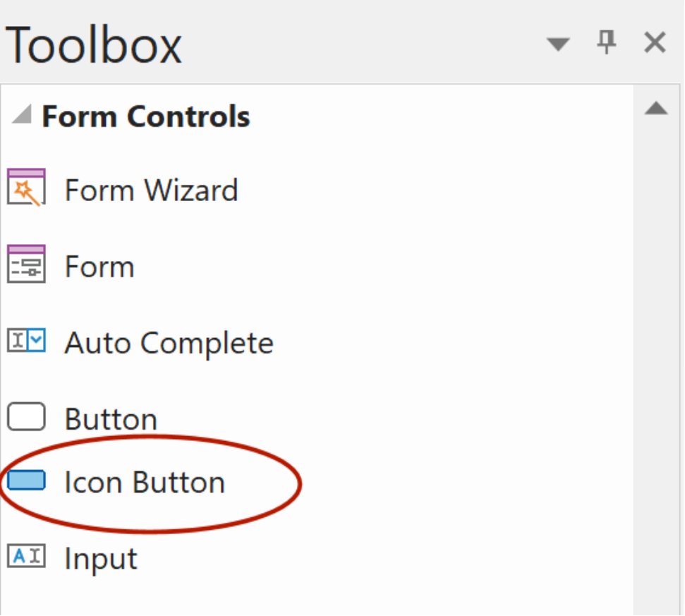The height and width of the screenshot is (616, 685).
Task: Click the empty rounded Button control icon
Action: [x=26, y=417]
